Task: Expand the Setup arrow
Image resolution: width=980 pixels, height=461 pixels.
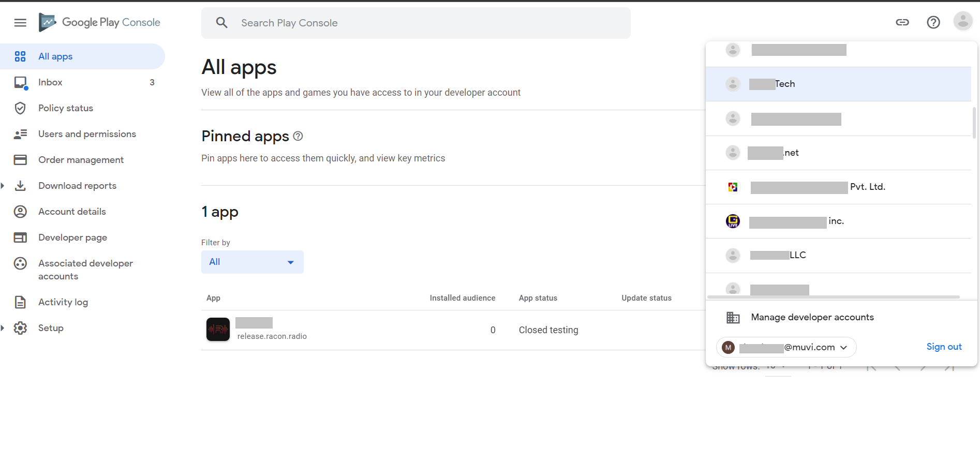Action: (3, 328)
